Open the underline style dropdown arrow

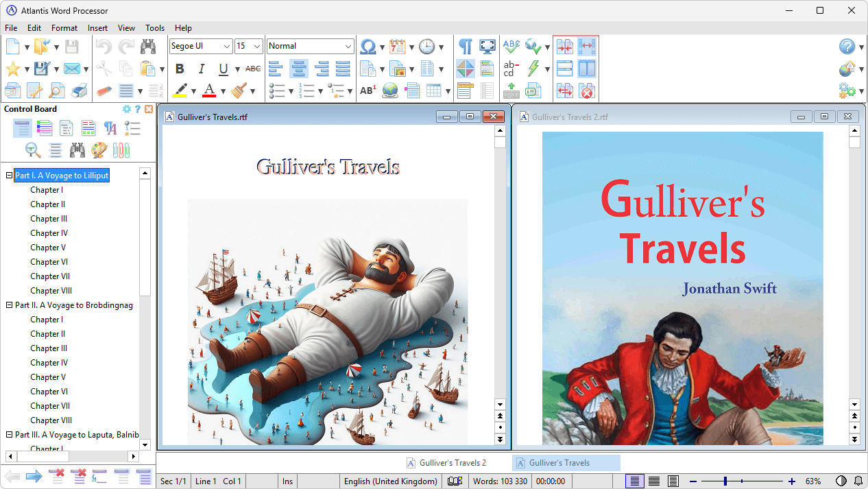point(237,69)
